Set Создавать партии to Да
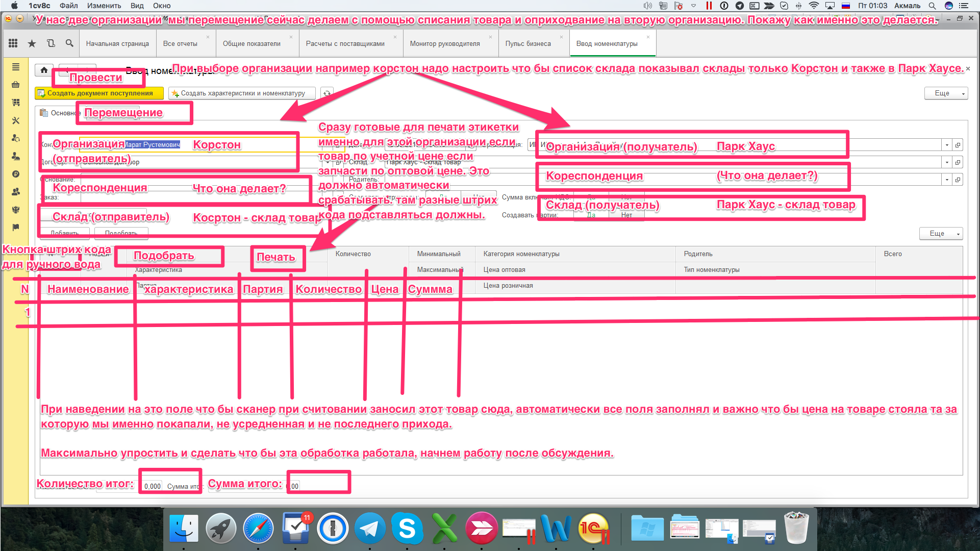This screenshot has width=980, height=551. pos(591,215)
